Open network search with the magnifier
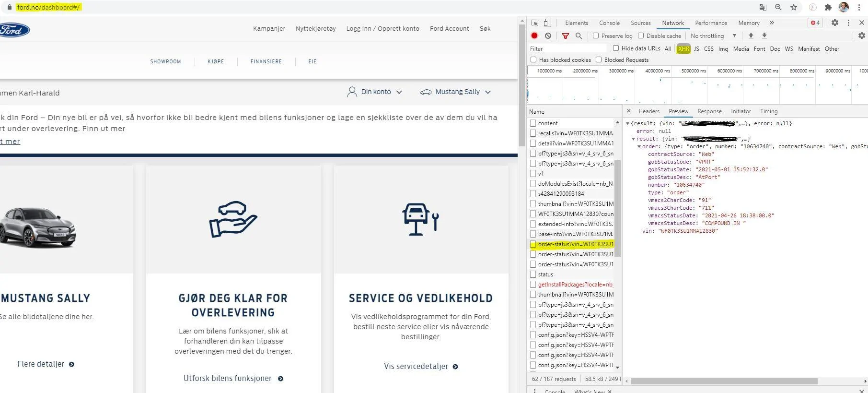 click(x=579, y=36)
